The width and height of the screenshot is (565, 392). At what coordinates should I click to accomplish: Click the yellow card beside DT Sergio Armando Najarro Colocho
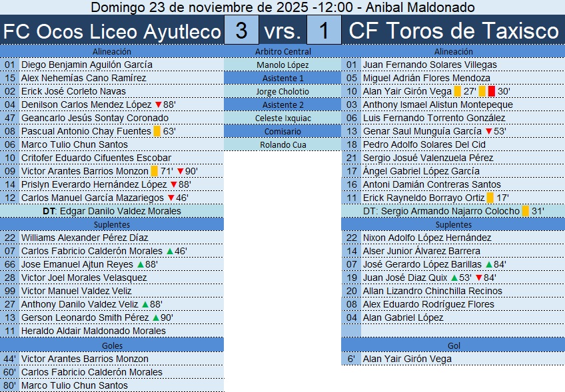pyautogui.click(x=525, y=211)
